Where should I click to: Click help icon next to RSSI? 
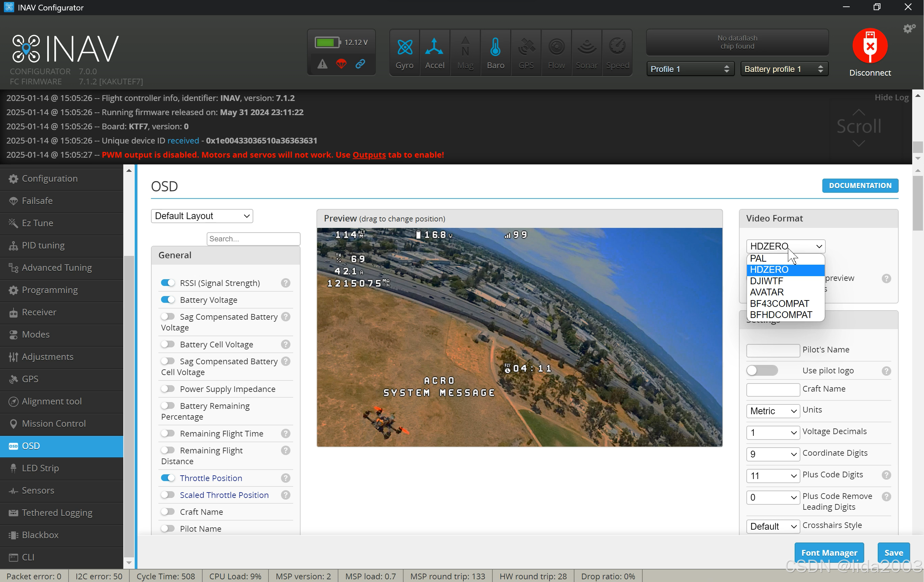pyautogui.click(x=285, y=283)
